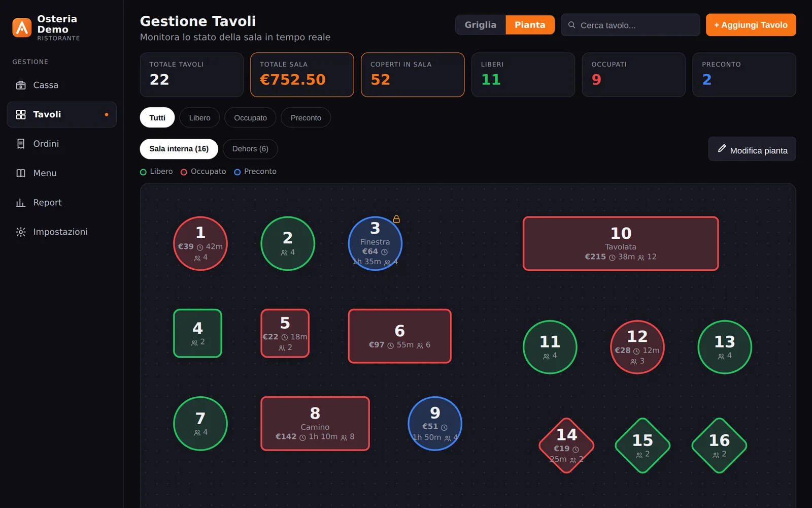Open Impostazioni gear icon
812x508 pixels.
tap(21, 232)
